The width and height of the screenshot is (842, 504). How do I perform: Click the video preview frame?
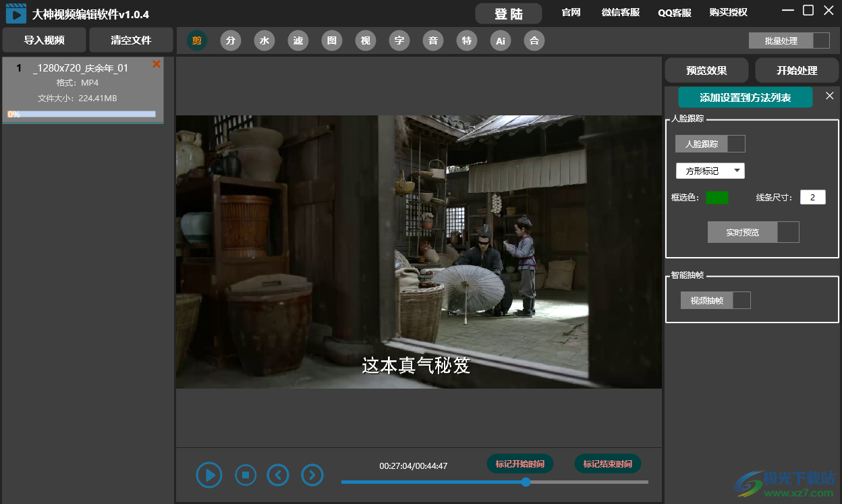click(x=419, y=252)
